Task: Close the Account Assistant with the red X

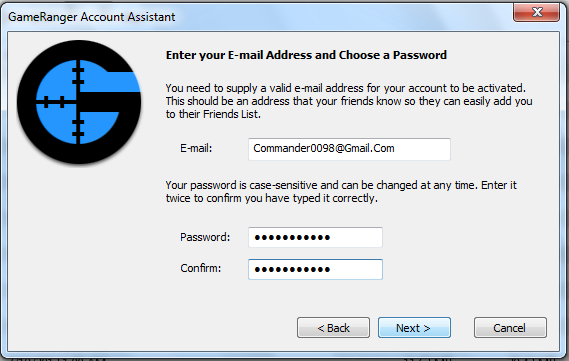Action: click(536, 12)
